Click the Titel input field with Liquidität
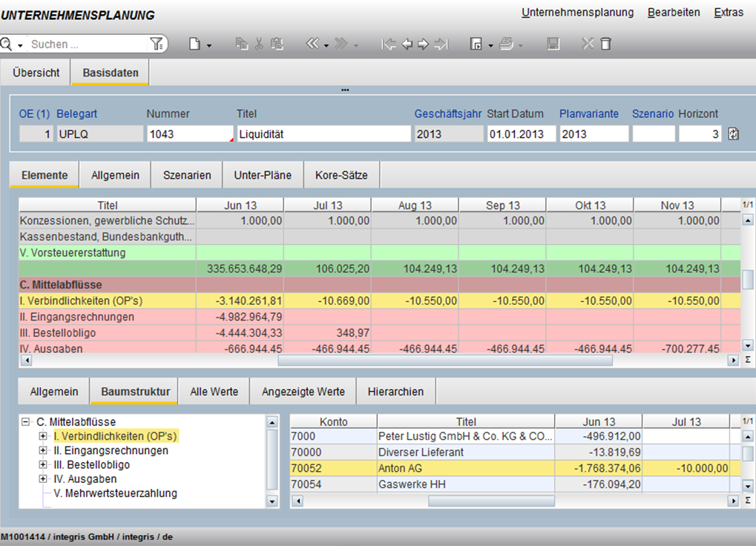756x546 pixels. pyautogui.click(x=323, y=134)
